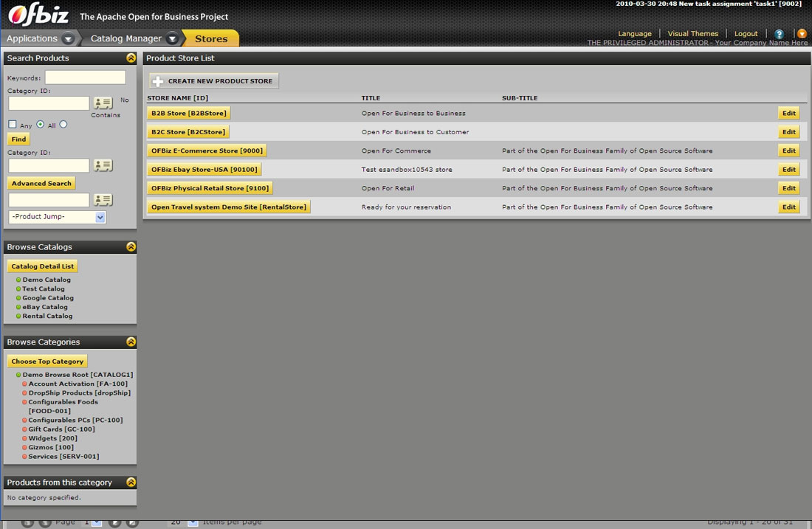Click green bullet next to Demo Catalog

(18, 280)
